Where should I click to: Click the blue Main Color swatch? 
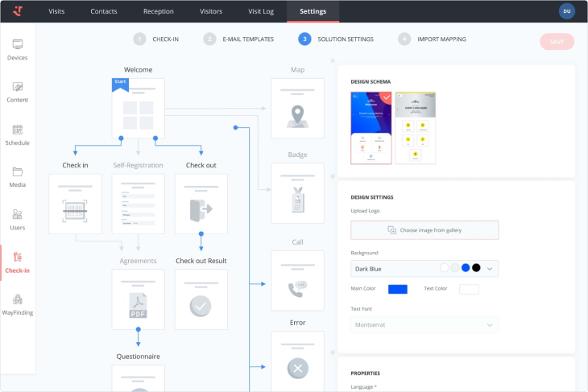coord(397,289)
